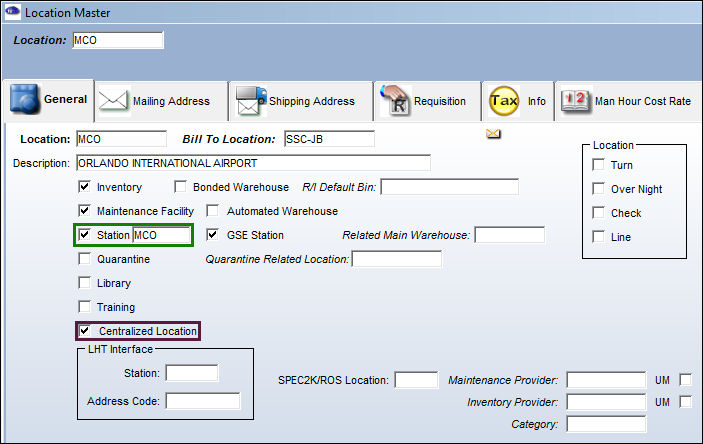Enable the Line location checkbox
The height and width of the screenshot is (444, 703).
(599, 236)
